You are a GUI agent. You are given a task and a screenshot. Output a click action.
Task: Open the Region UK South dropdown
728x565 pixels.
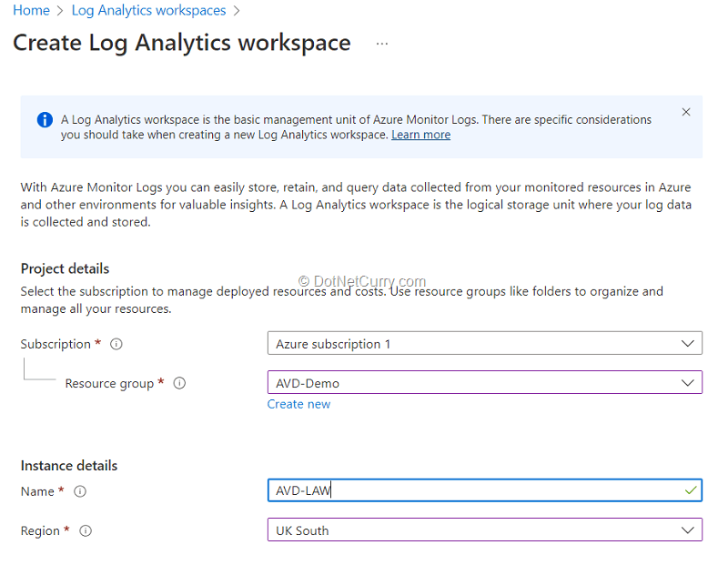(x=485, y=530)
